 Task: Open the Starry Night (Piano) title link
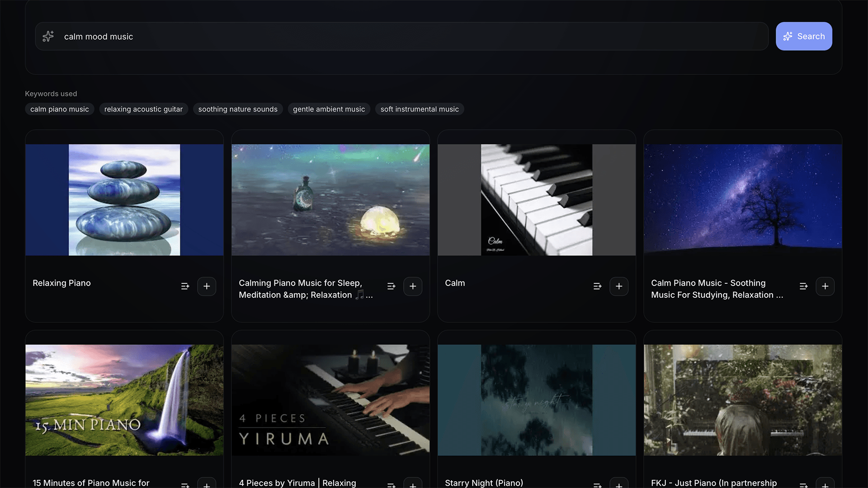click(x=484, y=483)
